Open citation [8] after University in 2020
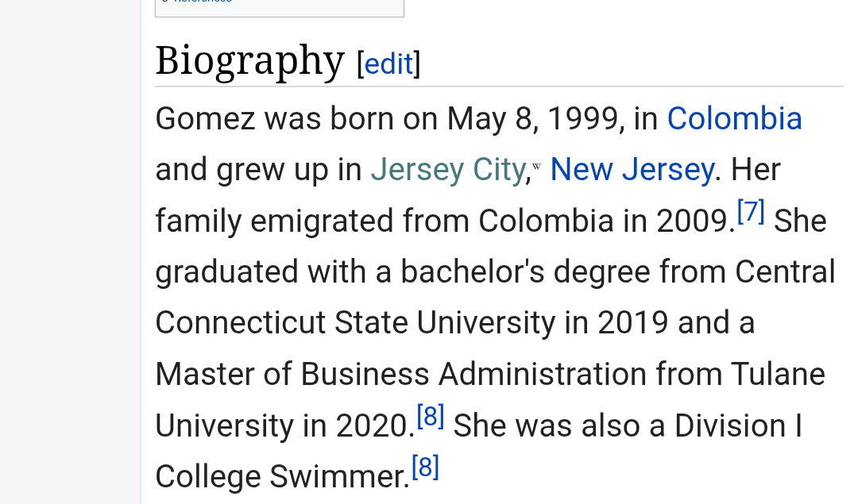This screenshot has width=858, height=504. (x=430, y=417)
